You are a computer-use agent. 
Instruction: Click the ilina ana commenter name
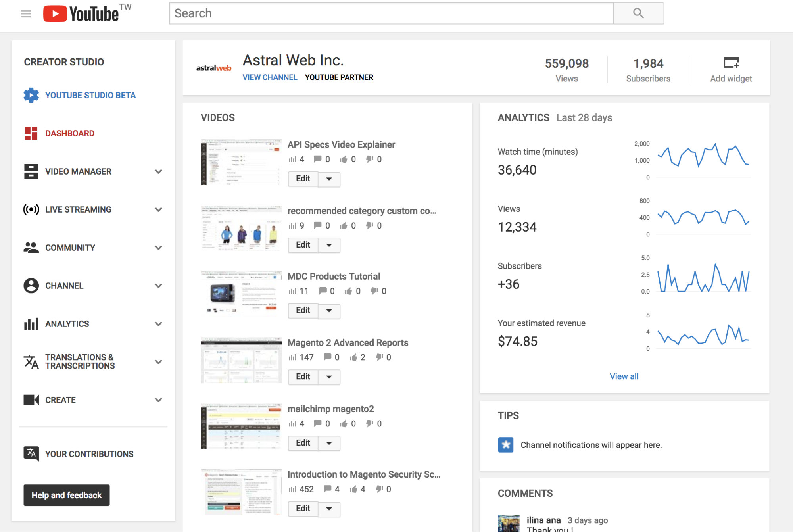click(543, 520)
